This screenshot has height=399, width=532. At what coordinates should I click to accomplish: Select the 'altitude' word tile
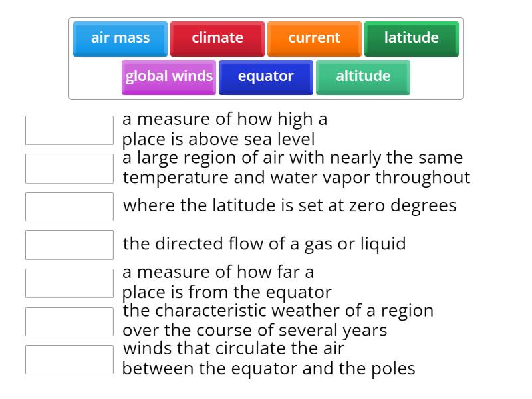tap(362, 76)
